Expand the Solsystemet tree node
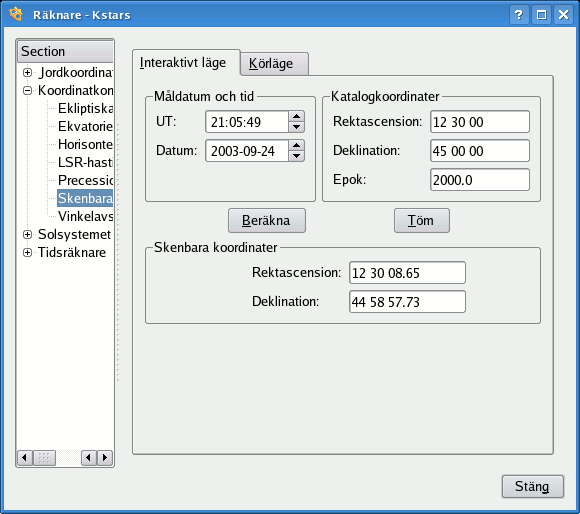This screenshot has width=580, height=514. click(27, 234)
